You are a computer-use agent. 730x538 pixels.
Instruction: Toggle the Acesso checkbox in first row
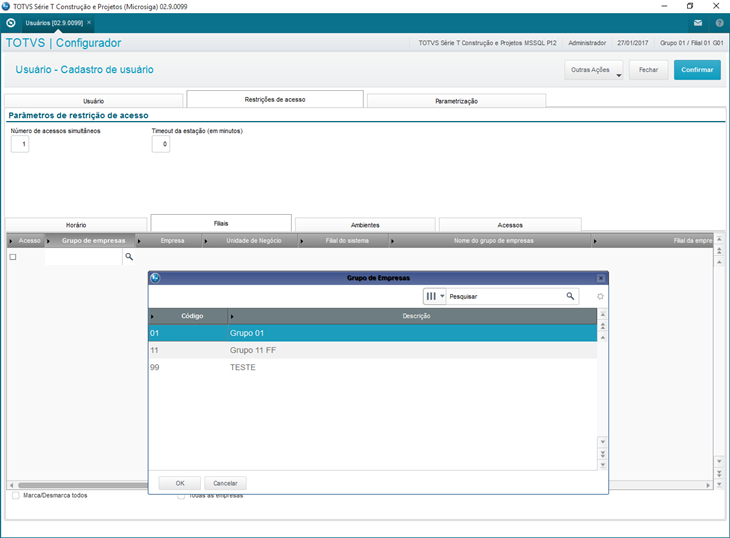[13, 257]
